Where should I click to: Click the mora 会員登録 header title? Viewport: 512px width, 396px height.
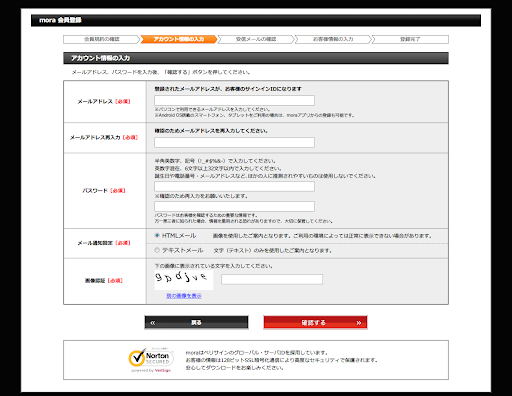(60, 20)
